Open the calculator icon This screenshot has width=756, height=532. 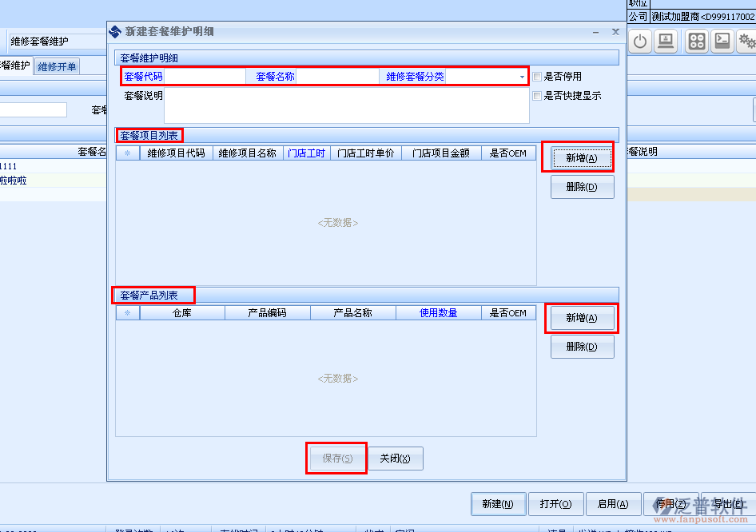click(696, 42)
